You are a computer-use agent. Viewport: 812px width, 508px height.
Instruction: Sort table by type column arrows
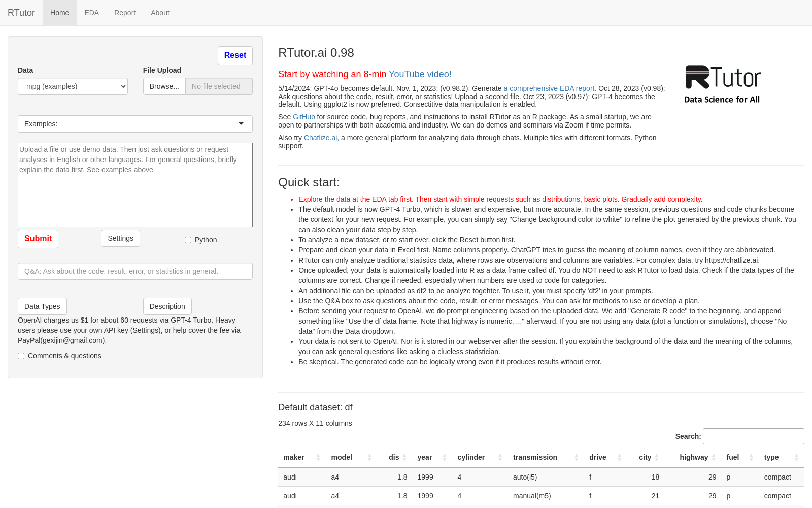(796, 457)
